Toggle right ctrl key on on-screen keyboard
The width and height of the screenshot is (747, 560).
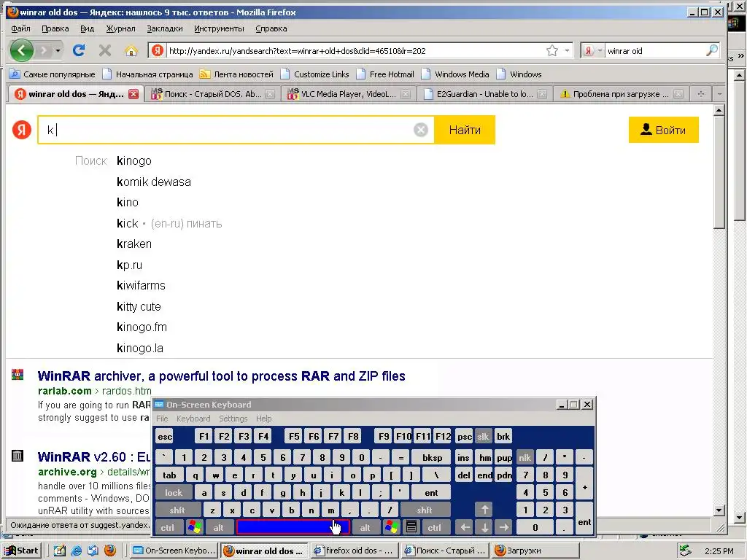(x=434, y=527)
